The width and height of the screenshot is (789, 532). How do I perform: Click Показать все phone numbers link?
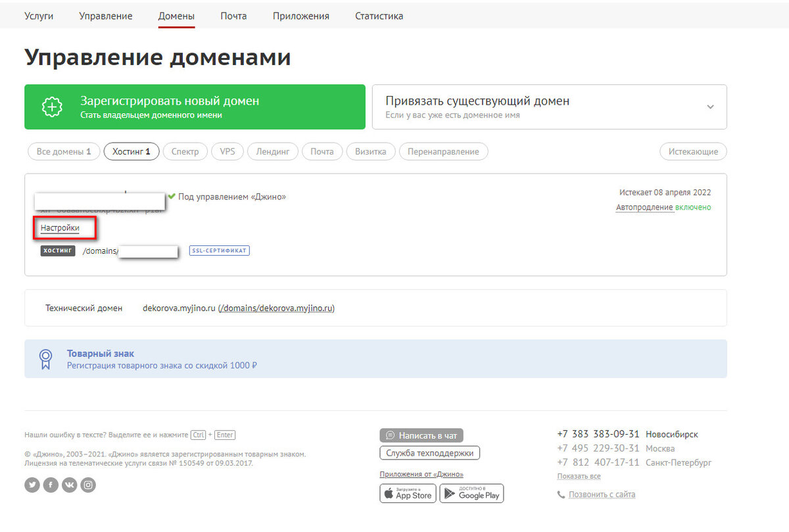(x=579, y=476)
